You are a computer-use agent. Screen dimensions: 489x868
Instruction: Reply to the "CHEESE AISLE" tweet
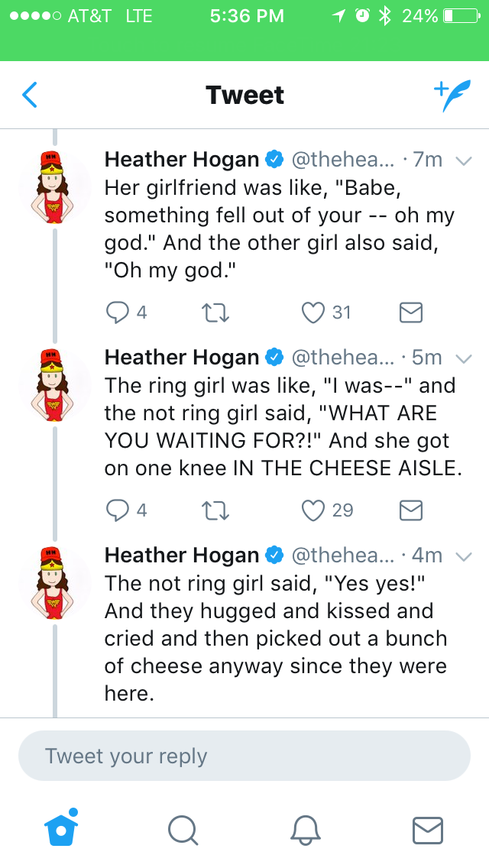pyautogui.click(x=119, y=510)
